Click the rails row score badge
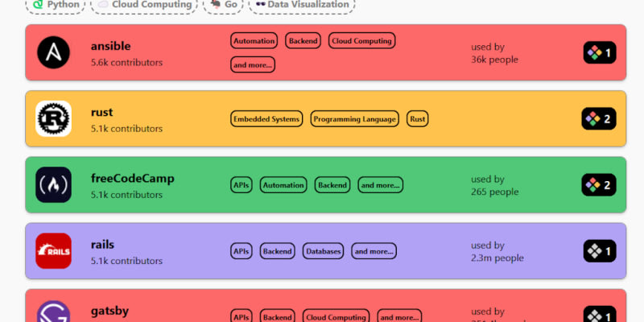The width and height of the screenshot is (644, 322). [x=600, y=251]
